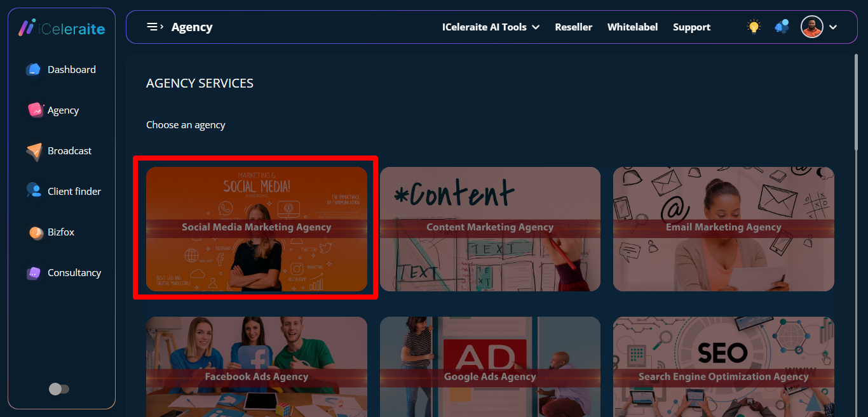This screenshot has width=868, height=417.
Task: Expand the ICeleraite AI Tools dropdown
Action: click(491, 27)
